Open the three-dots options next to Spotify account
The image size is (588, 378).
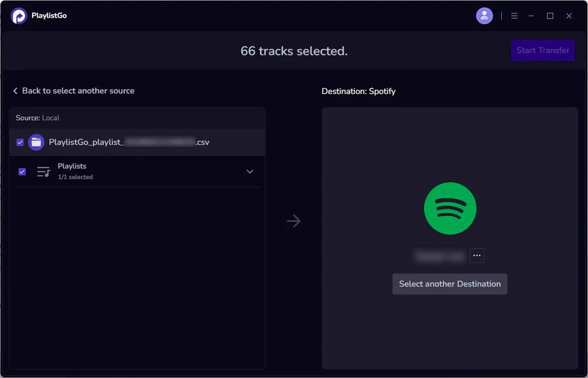[x=477, y=255]
